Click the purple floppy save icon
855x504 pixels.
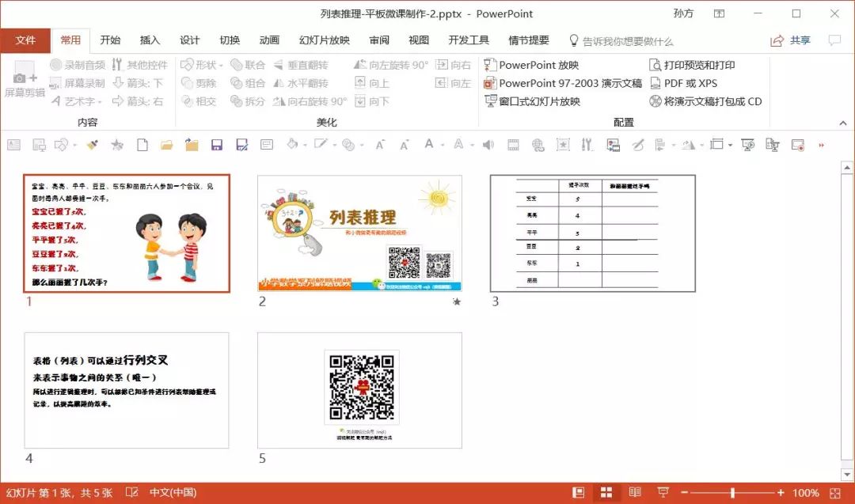pos(216,145)
